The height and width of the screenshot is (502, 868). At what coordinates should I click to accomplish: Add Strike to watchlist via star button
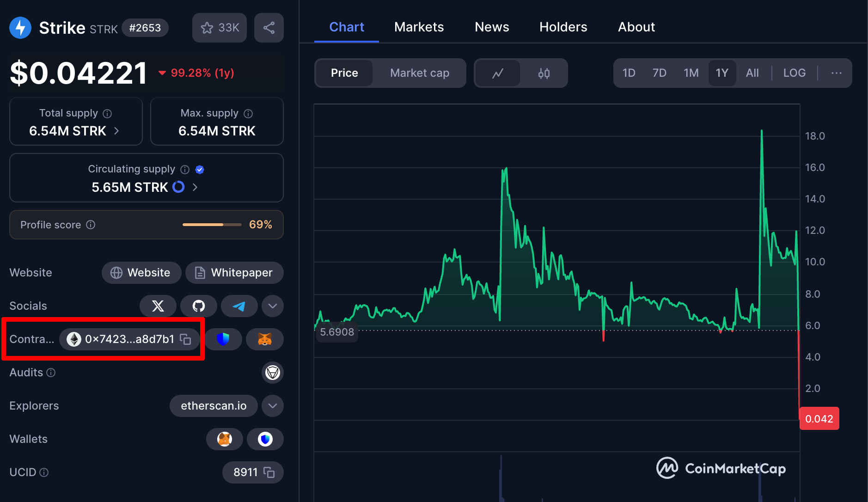[x=220, y=28]
